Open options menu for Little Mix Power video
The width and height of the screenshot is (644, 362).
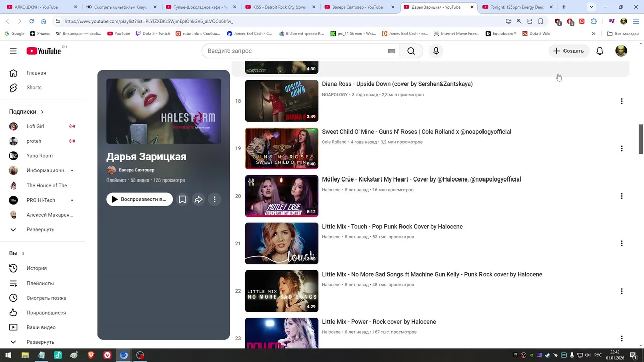click(x=622, y=338)
